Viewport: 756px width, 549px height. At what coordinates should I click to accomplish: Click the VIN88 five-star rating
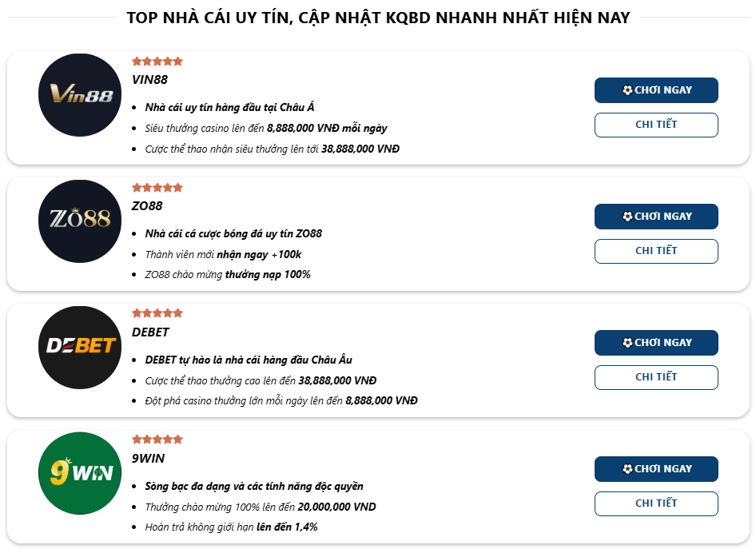[157, 62]
